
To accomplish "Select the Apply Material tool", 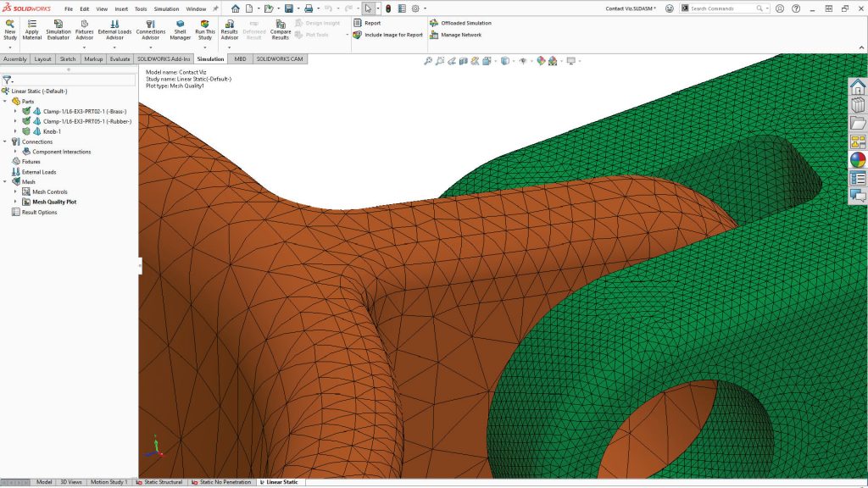I will (x=32, y=28).
